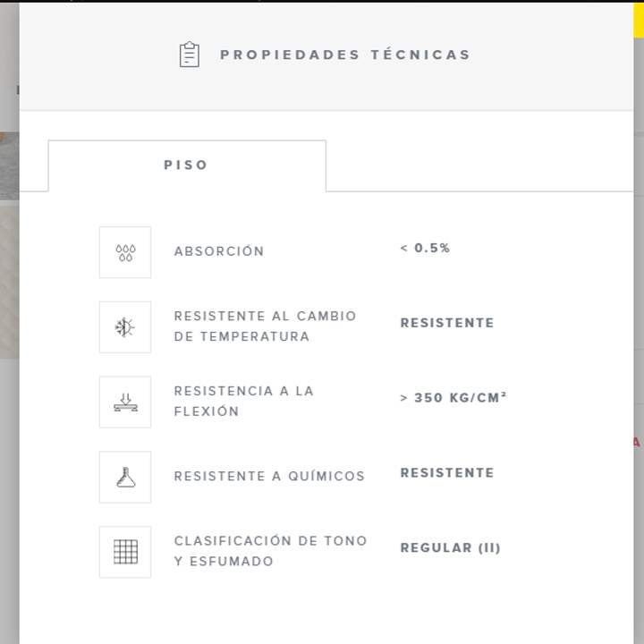
Task: Click the flexion resistance arrows icon
Action: point(125,402)
